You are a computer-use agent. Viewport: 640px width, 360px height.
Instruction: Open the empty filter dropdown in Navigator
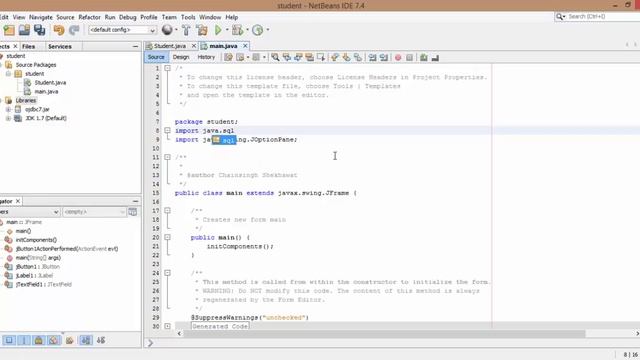click(x=94, y=212)
